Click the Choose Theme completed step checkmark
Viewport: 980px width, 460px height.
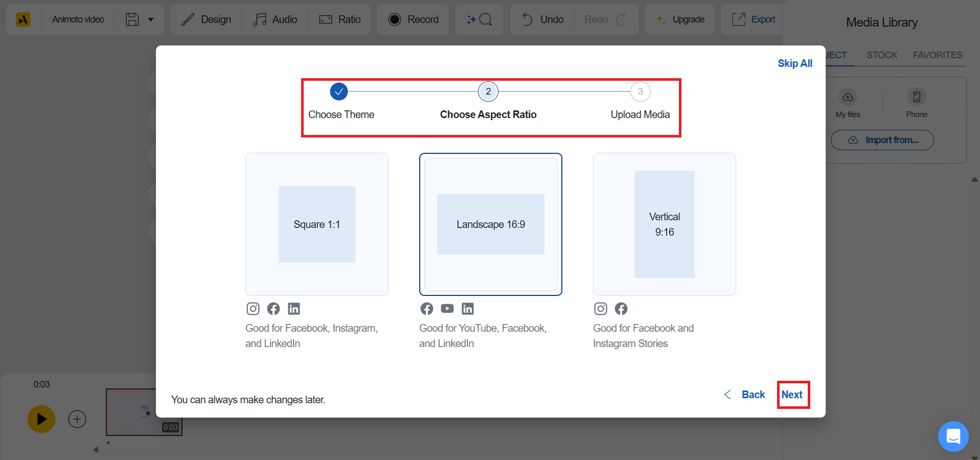pos(339,92)
